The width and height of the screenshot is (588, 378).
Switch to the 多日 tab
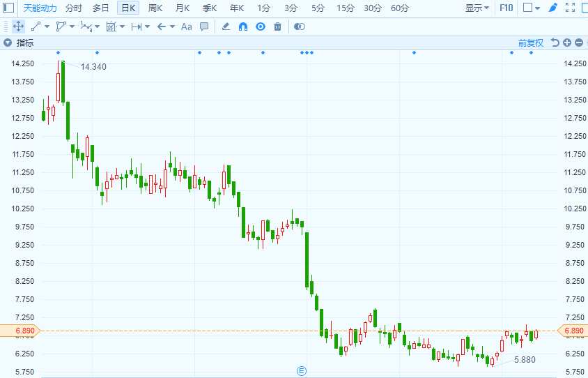pos(101,8)
